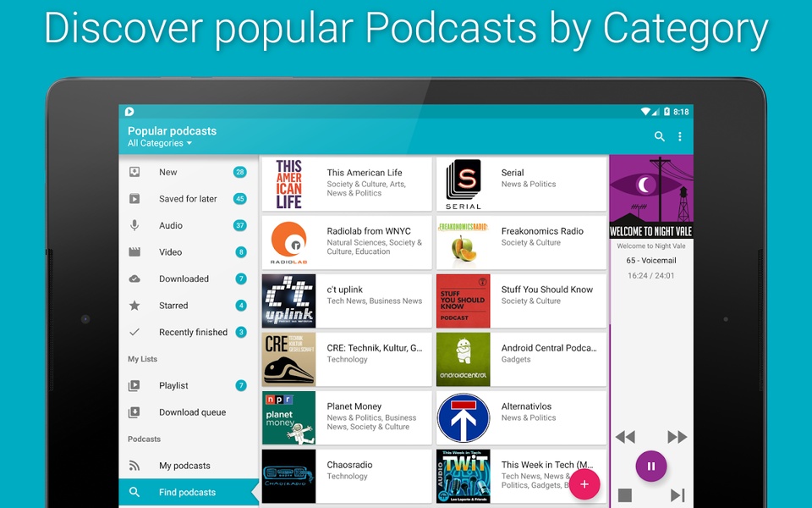The width and height of the screenshot is (812, 508).
Task: Skip to the next episode
Action: coord(678,495)
